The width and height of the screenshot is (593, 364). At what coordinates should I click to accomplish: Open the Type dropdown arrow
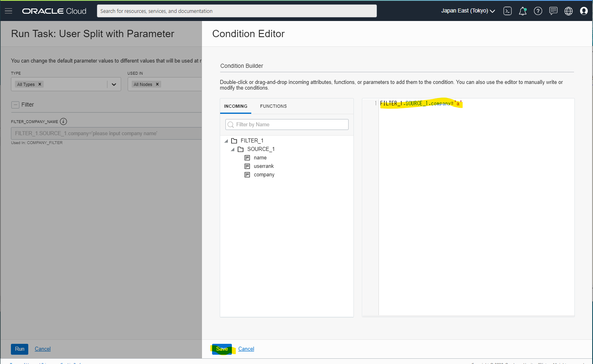pyautogui.click(x=114, y=84)
